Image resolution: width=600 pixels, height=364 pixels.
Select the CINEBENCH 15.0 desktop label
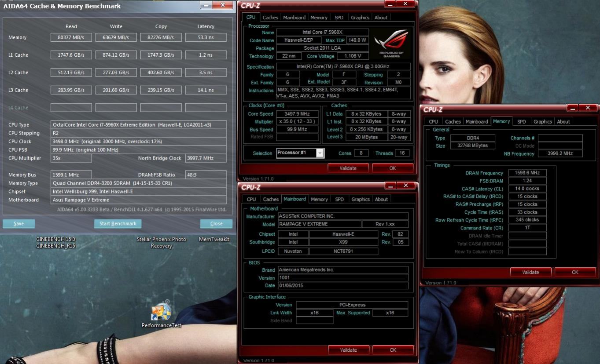click(55, 239)
